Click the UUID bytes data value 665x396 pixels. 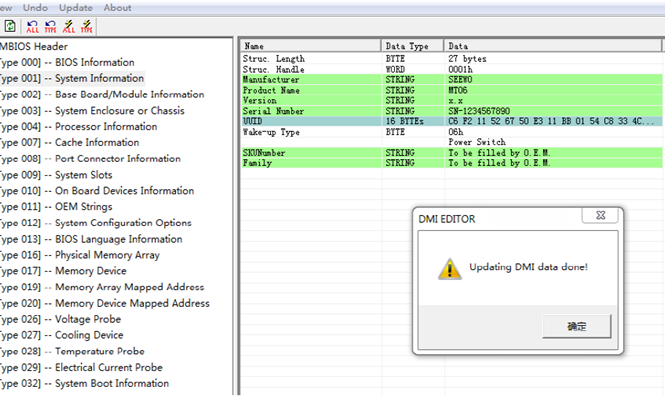click(551, 121)
